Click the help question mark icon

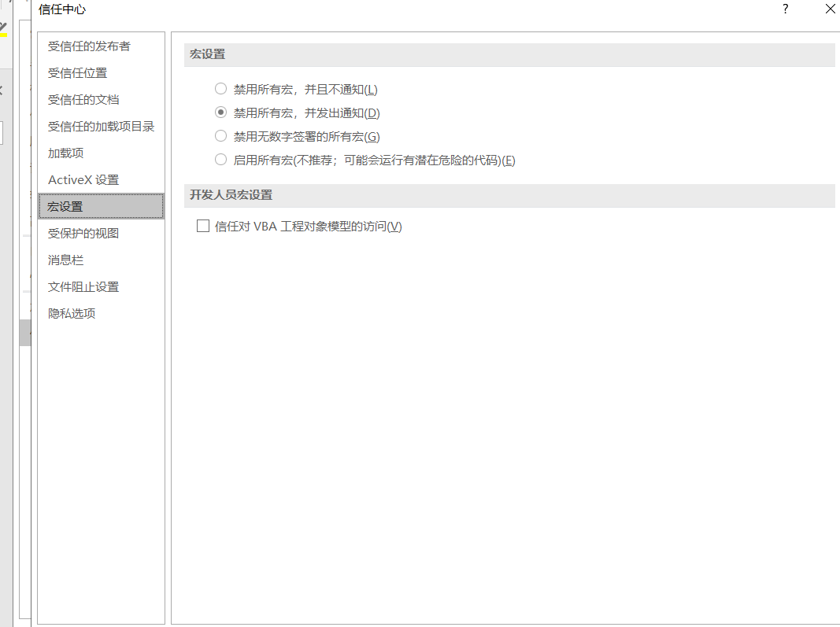[785, 9]
